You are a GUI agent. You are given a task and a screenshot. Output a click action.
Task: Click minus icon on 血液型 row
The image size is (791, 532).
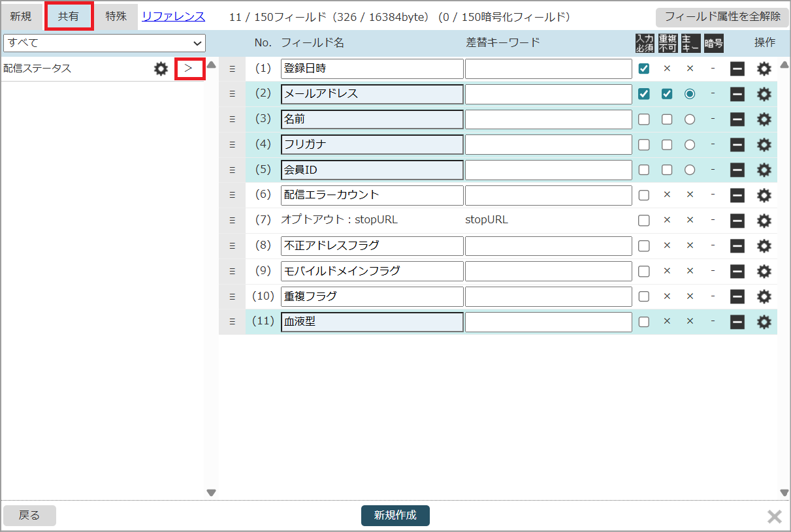pos(737,322)
